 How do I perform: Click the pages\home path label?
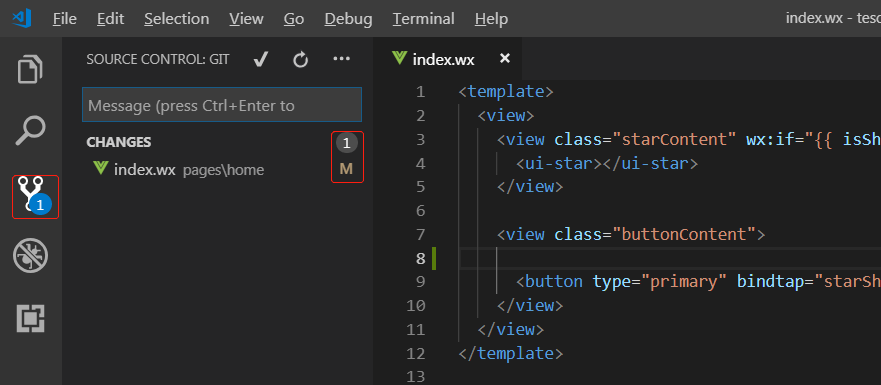[x=223, y=170]
